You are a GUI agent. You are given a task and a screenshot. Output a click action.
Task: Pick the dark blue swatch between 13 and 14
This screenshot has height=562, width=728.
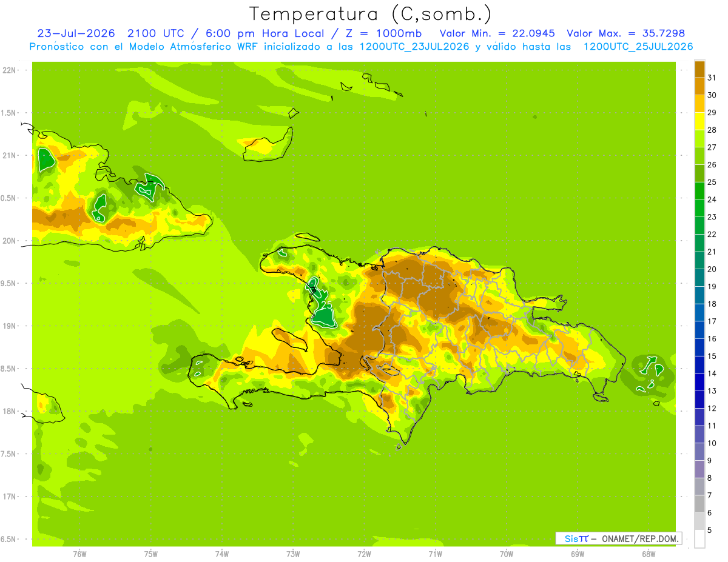[x=699, y=382]
